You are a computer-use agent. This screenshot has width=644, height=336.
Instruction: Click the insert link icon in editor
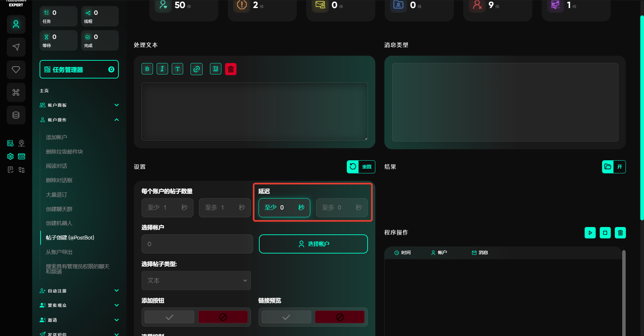click(x=197, y=69)
